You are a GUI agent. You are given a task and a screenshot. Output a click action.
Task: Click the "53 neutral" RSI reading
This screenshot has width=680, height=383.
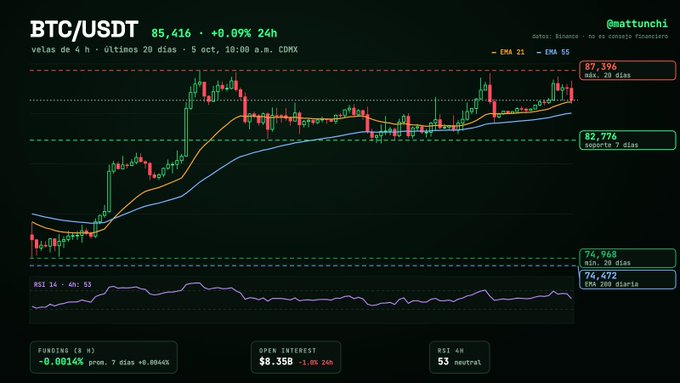459,362
